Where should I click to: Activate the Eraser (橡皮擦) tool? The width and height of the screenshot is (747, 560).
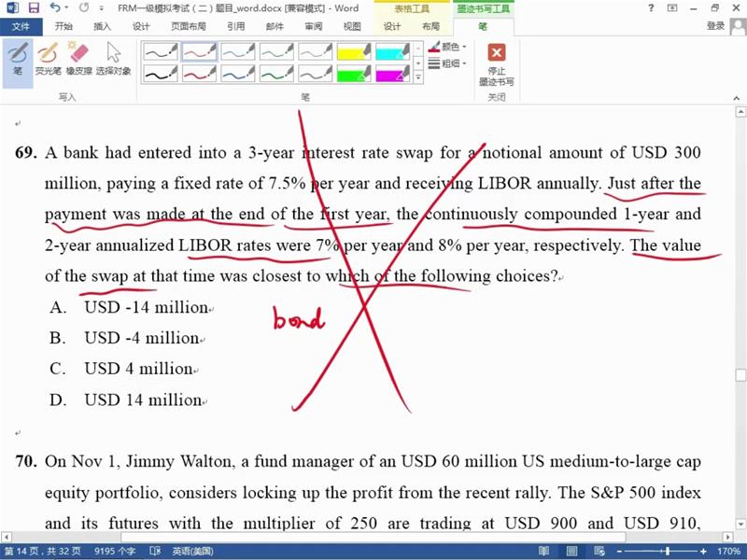tap(78, 59)
